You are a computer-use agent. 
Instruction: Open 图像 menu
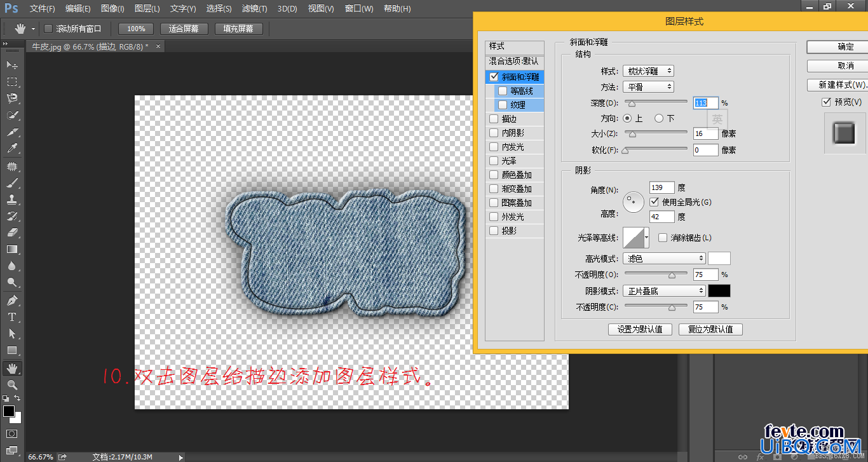[x=112, y=9]
